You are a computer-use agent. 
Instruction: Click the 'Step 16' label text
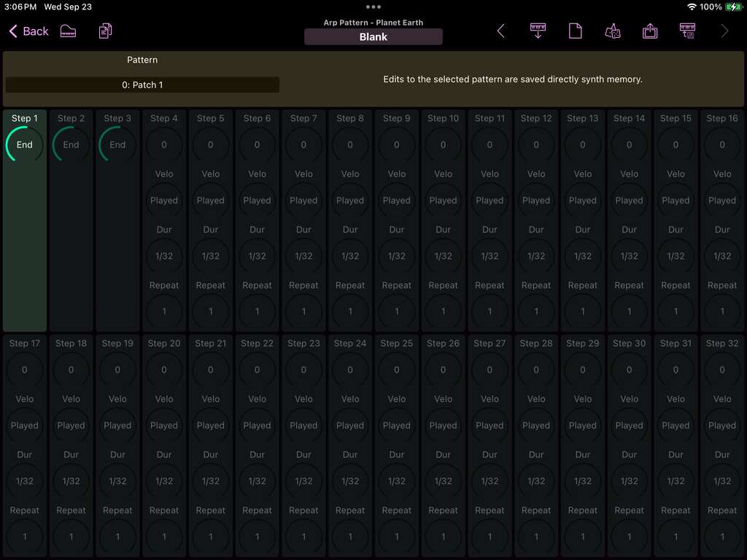click(722, 118)
